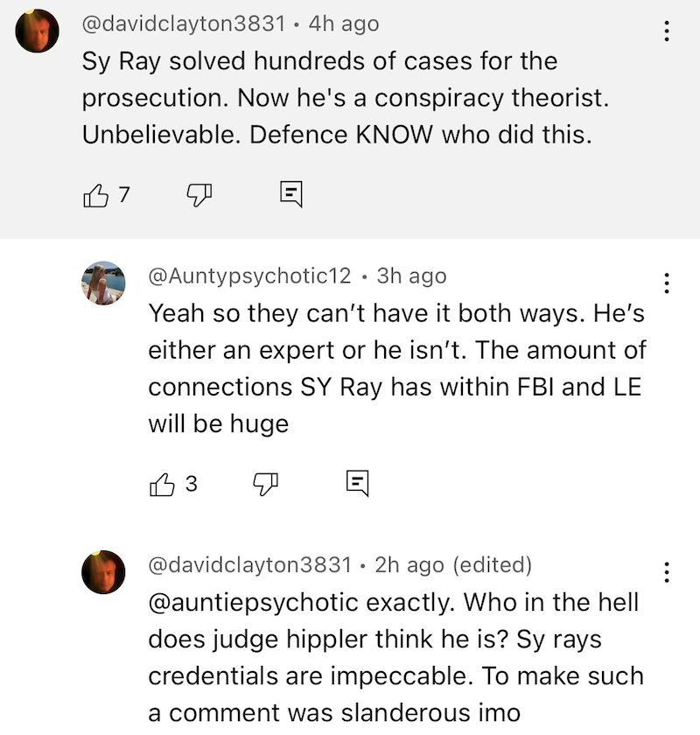Viewport: 700px width, 735px height.
Task: Like Auntypsychotic12's reply
Action: point(163,482)
